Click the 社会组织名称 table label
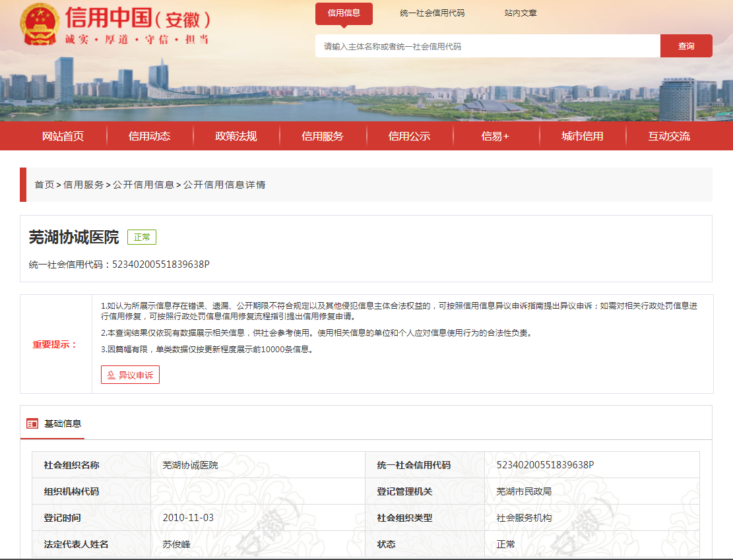The height and width of the screenshot is (560, 733). tap(71, 465)
